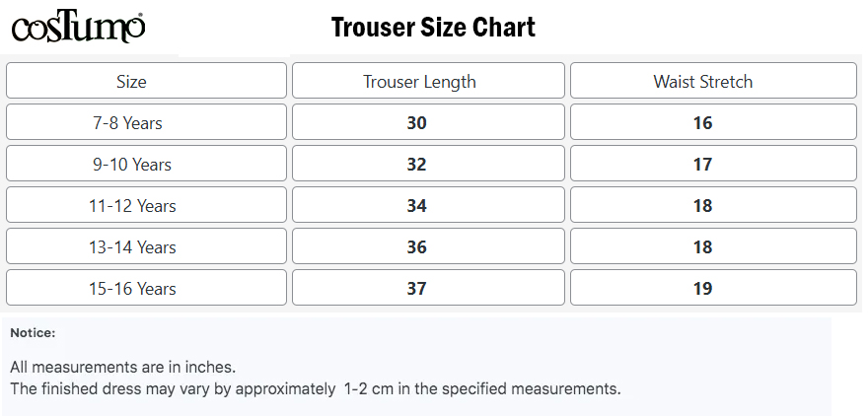Click the Notice heading
Viewport: 868px width, 416px height.
pyautogui.click(x=33, y=333)
